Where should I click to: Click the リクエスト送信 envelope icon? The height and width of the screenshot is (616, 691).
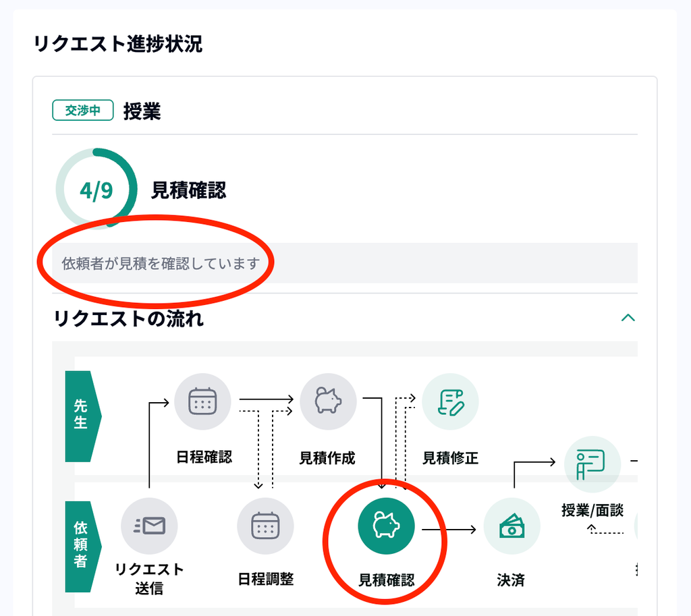point(149,526)
